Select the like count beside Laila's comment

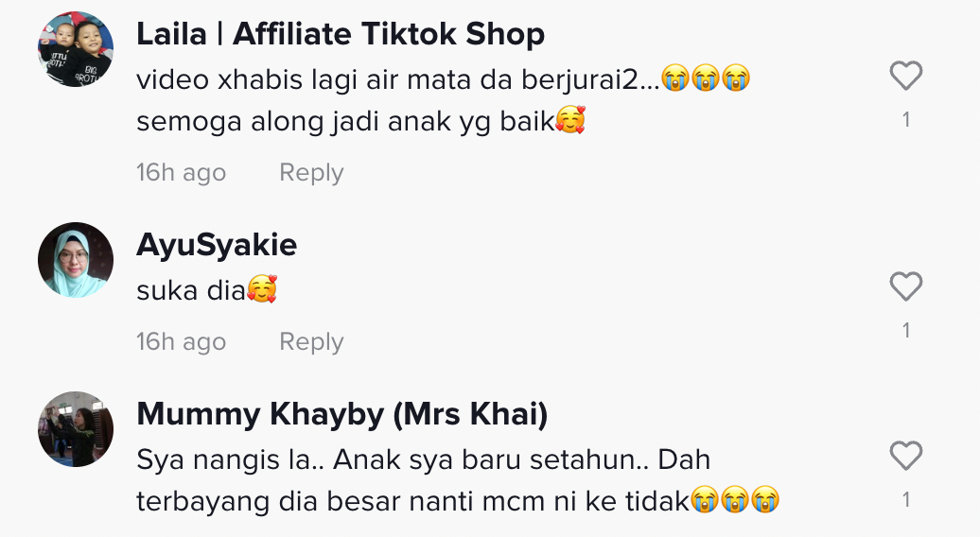coord(906,120)
